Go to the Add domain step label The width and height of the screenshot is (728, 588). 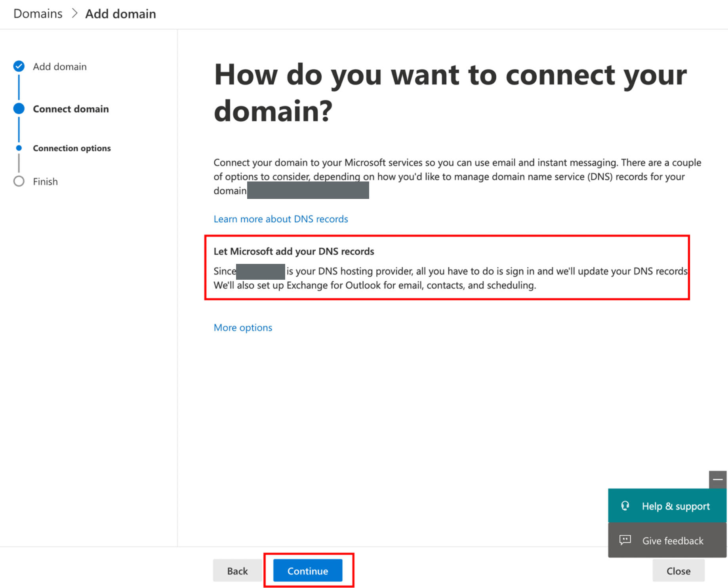(x=59, y=67)
